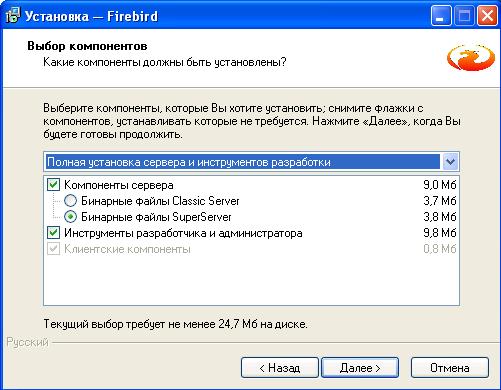The width and height of the screenshot is (501, 390).
Task: Minimize the Firebird setup window
Action: pyautogui.click(x=441, y=16)
